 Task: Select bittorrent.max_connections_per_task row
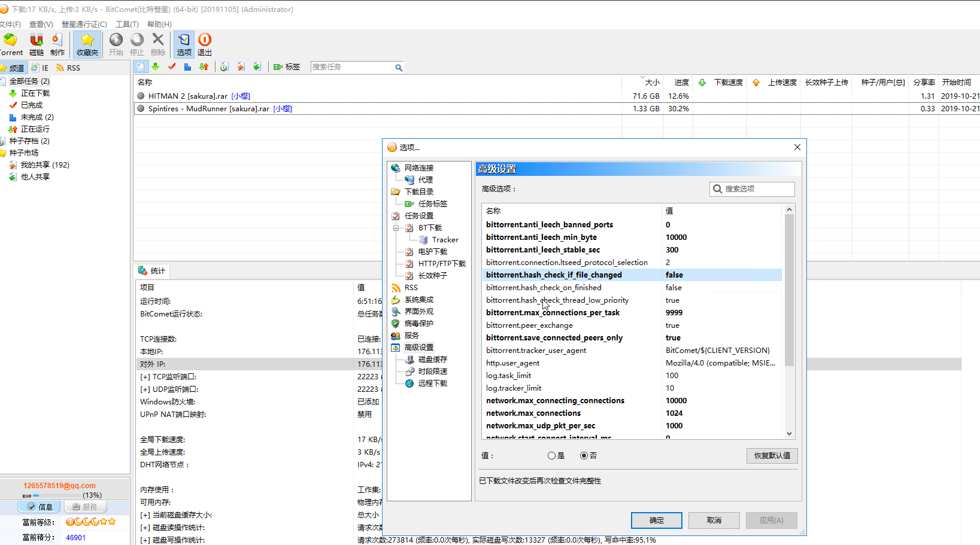tap(632, 313)
